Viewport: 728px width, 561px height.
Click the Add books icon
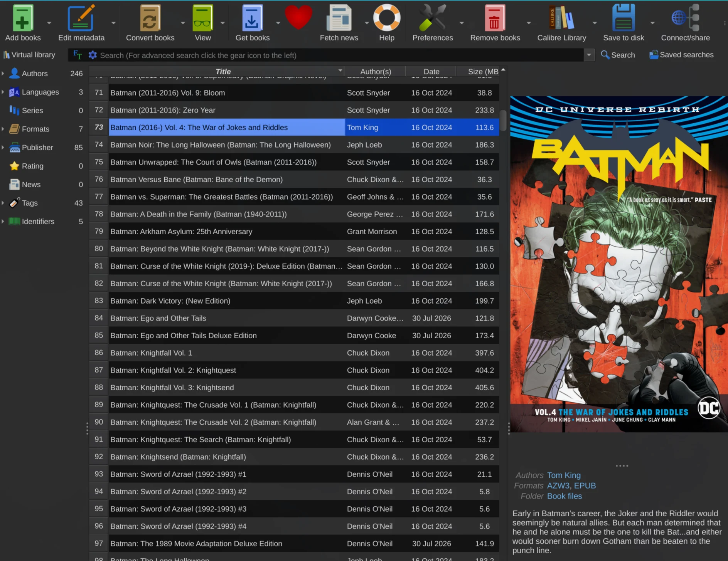(23, 18)
